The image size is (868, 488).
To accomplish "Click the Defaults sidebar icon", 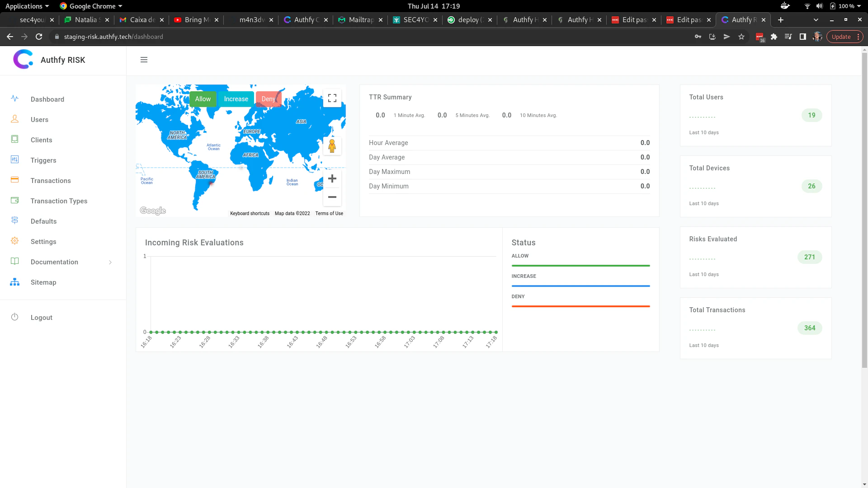I will coord(15,221).
